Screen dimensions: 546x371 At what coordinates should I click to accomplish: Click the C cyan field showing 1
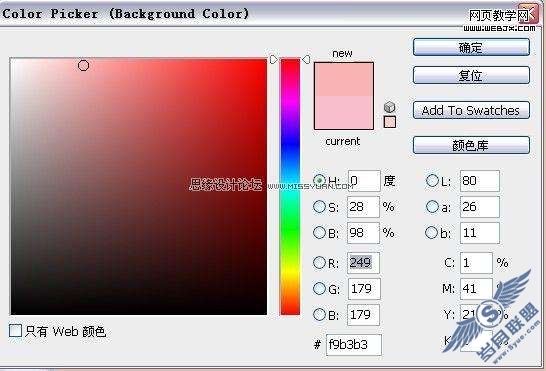(476, 263)
